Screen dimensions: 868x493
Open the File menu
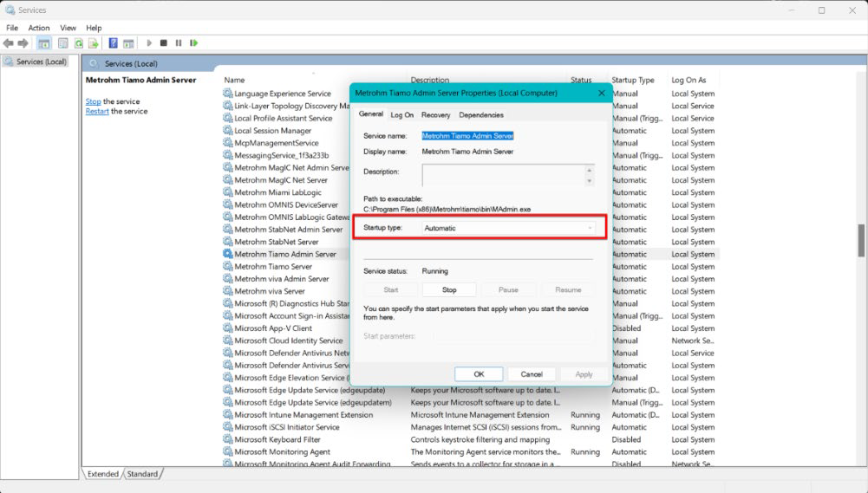(x=12, y=28)
